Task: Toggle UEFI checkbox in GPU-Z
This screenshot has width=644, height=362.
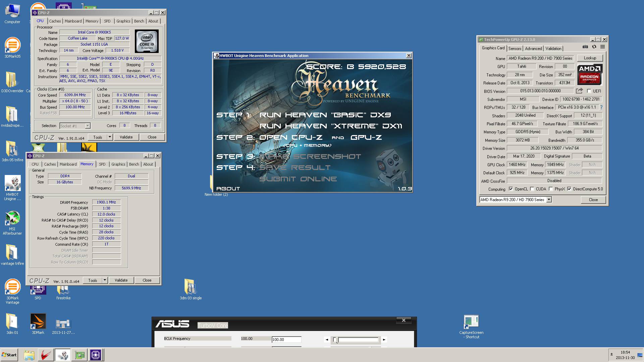Action: pyautogui.click(x=589, y=91)
